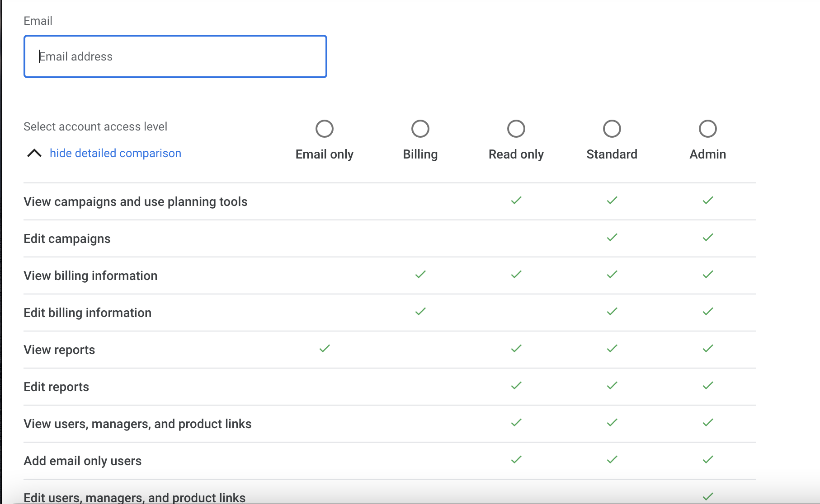
Task: Click the "Edit campaigns" row label
Action: pos(67,238)
